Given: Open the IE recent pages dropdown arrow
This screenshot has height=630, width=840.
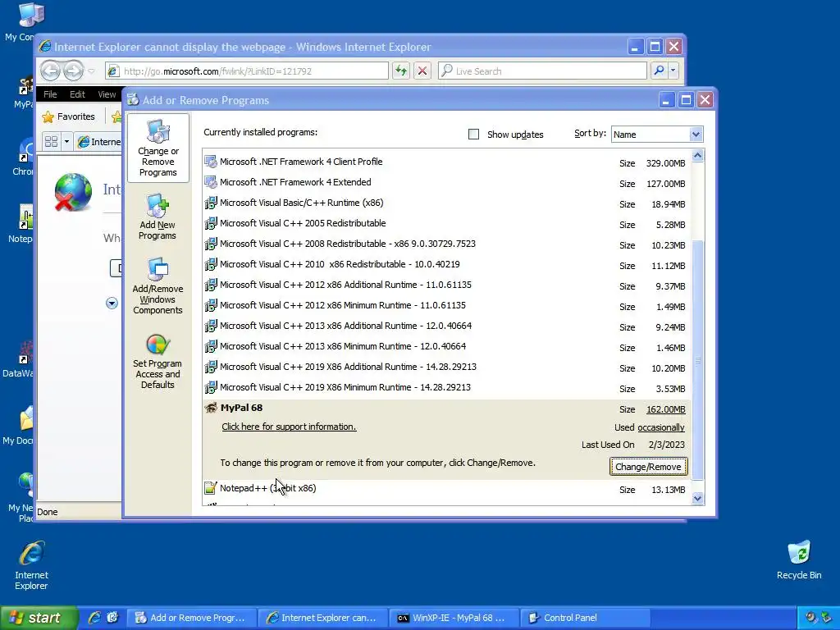Looking at the screenshot, I should 92,71.
